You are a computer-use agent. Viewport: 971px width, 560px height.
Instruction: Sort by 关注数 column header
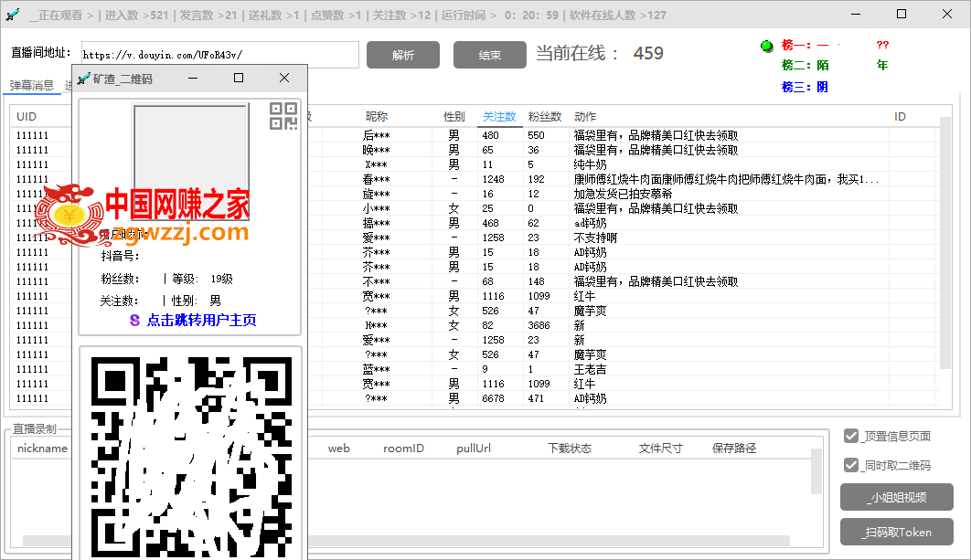pyautogui.click(x=499, y=116)
